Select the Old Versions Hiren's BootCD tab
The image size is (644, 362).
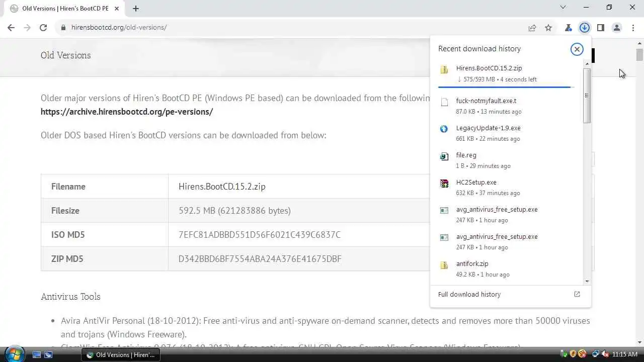tap(65, 9)
